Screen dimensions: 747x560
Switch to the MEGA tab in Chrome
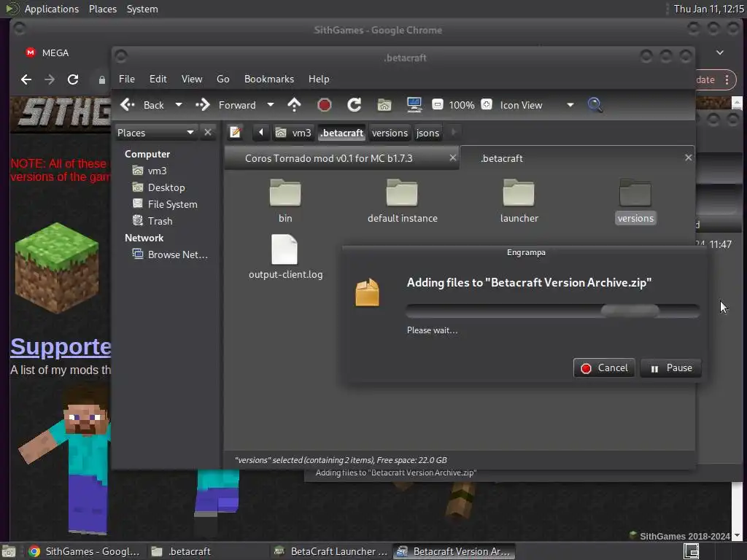[47, 52]
